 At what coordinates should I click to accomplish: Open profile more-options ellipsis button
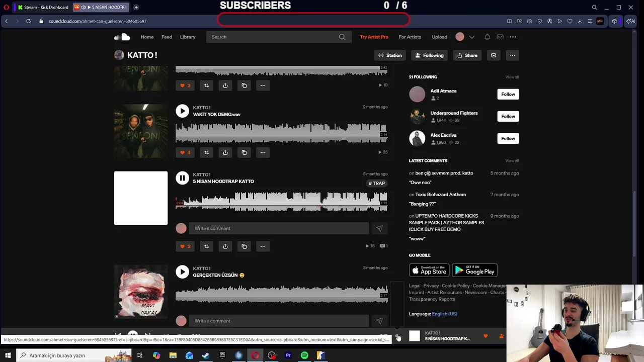(512, 55)
